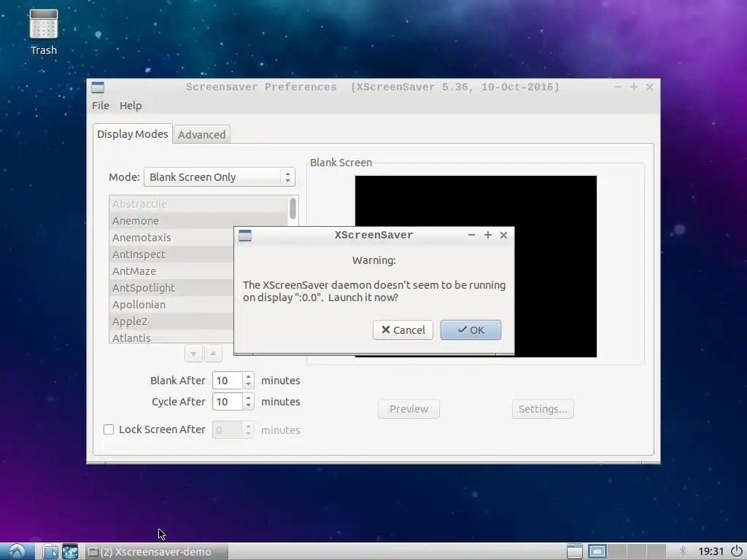Click the show desktop icon in the panel

click(x=575, y=551)
